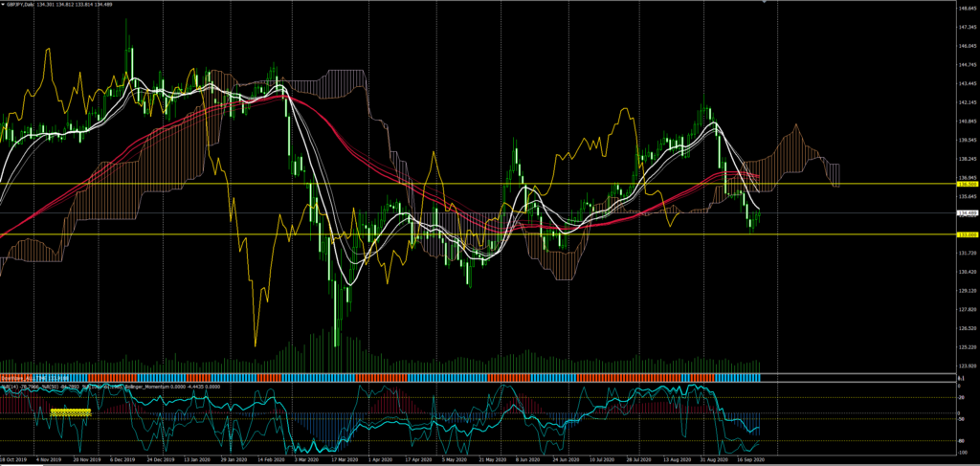Click the 8 Jun 2020 date label
980x466 pixels.
(x=529, y=459)
